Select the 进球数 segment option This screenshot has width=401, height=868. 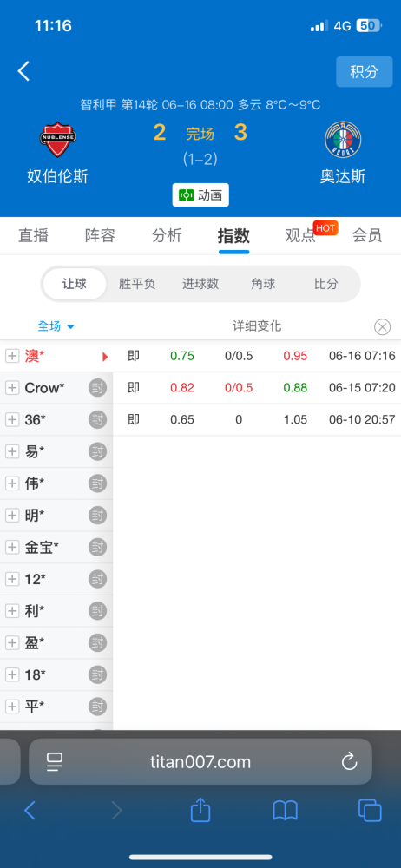[200, 284]
